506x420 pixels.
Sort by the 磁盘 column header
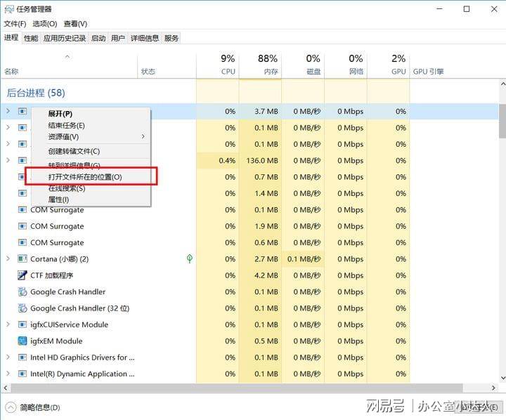click(x=303, y=65)
